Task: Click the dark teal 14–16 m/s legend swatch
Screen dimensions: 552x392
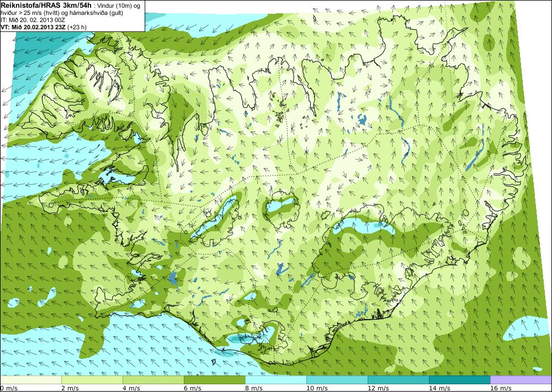Action: pyautogui.click(x=460, y=380)
